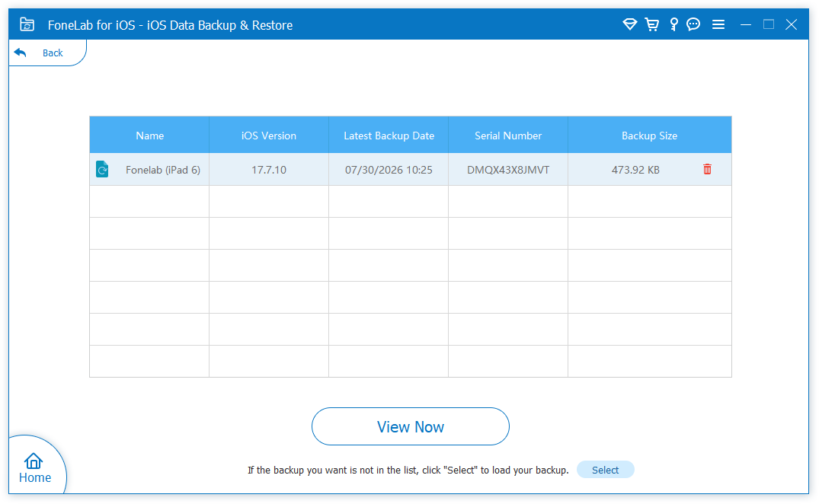The height and width of the screenshot is (504, 819).
Task: Click Select to load a backup
Action: click(606, 470)
